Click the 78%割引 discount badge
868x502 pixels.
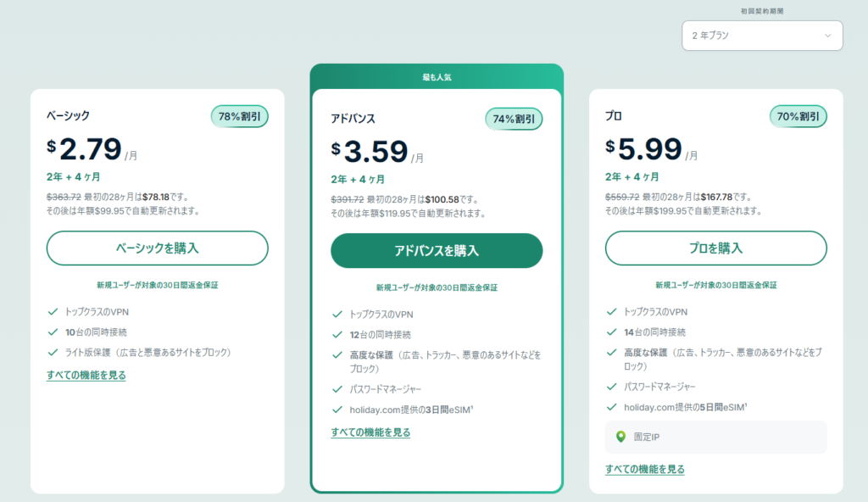click(x=239, y=116)
